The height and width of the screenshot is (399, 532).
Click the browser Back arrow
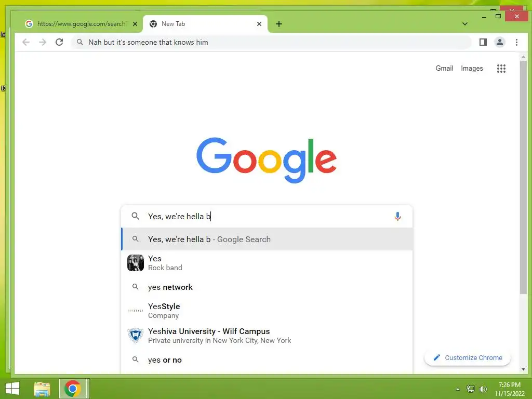(26, 42)
